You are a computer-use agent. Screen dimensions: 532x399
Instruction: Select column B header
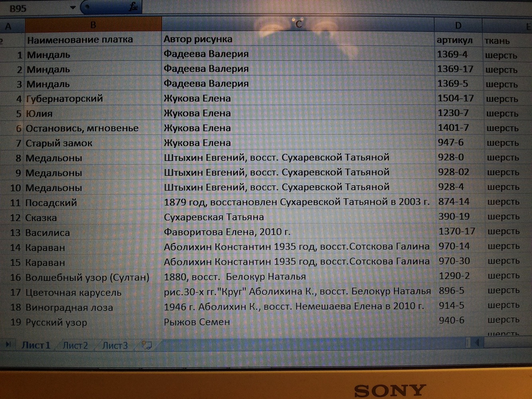click(93, 25)
